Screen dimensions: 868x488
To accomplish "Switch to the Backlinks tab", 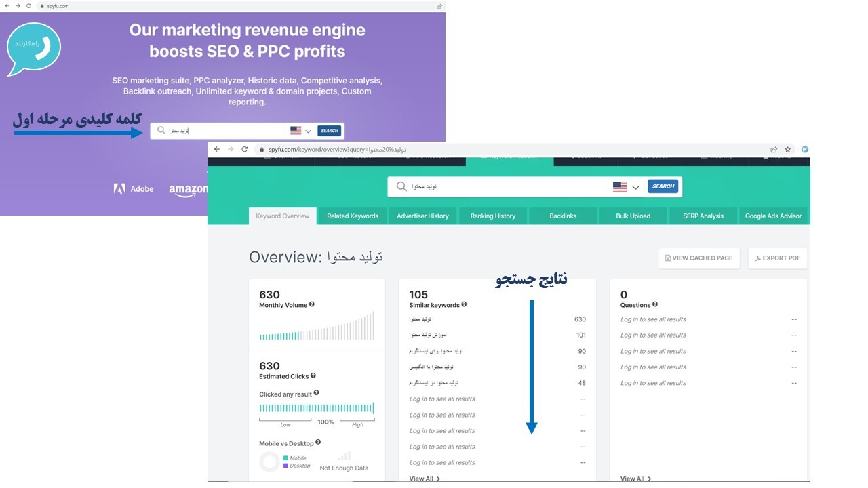I will (563, 216).
